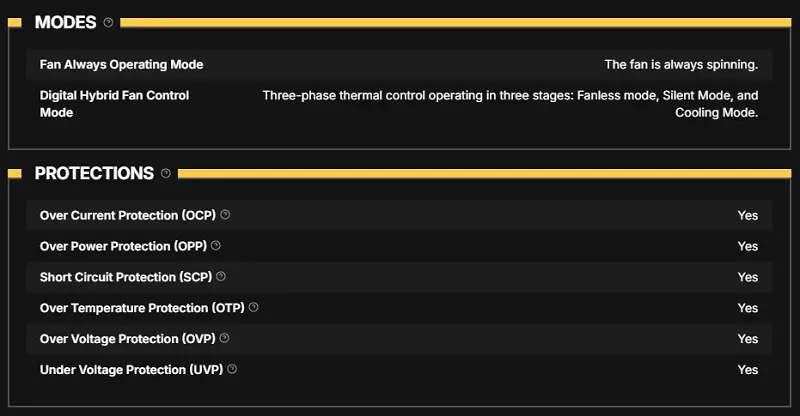Select the Over Temperature Protection (OTP) label
Viewport: 800px width, 416px height.
pos(141,308)
